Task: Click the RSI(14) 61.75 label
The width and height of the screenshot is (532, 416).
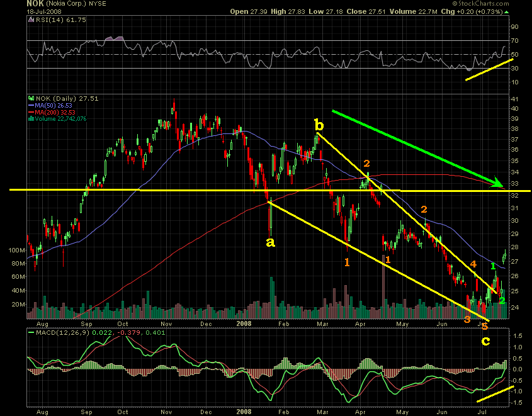Action: pyautogui.click(x=60, y=20)
